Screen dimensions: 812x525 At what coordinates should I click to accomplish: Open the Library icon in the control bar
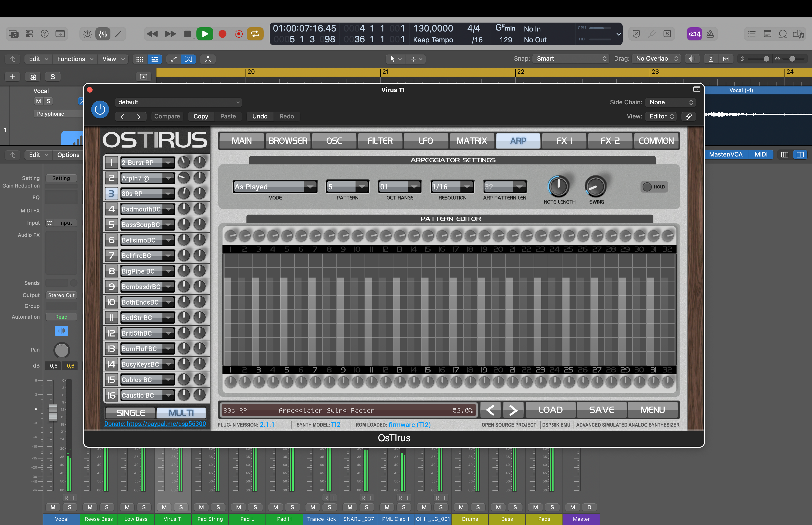point(14,34)
